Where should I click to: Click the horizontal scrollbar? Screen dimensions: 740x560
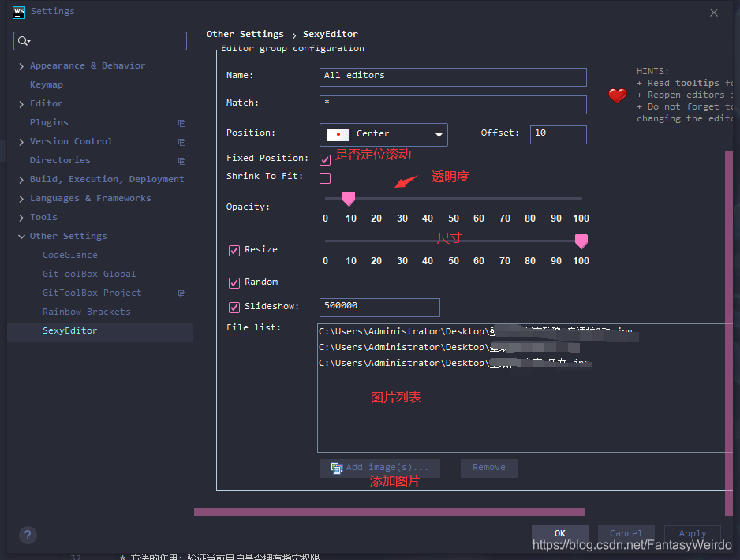[x=390, y=512]
